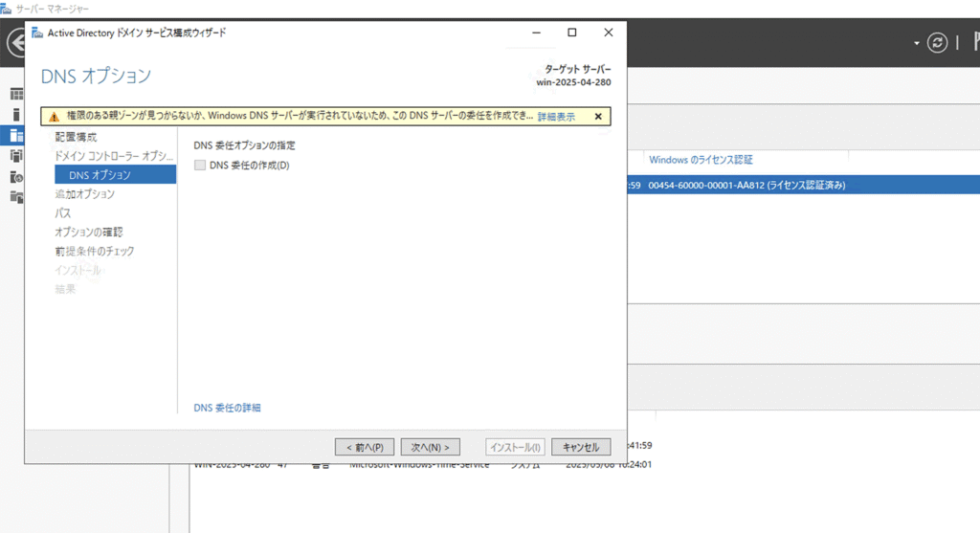The width and height of the screenshot is (980, 533).
Task: Open Server Manager dashboard sidebar icon
Action: [17, 95]
